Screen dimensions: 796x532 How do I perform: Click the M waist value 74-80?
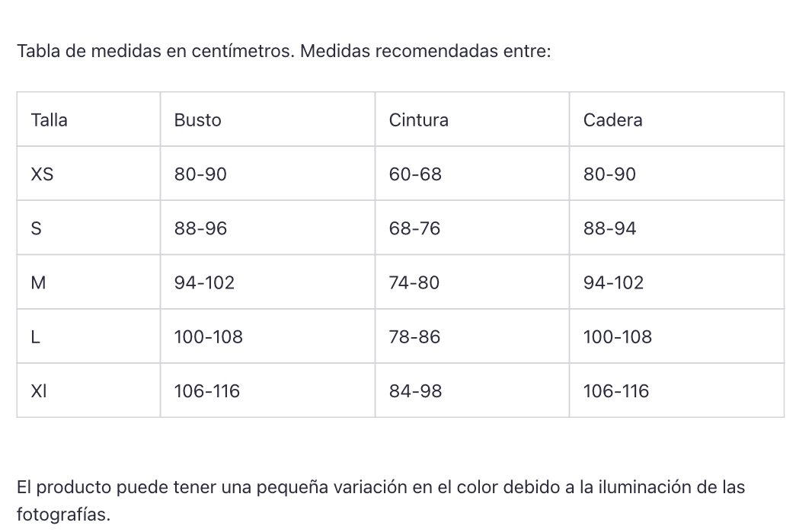coord(414,283)
